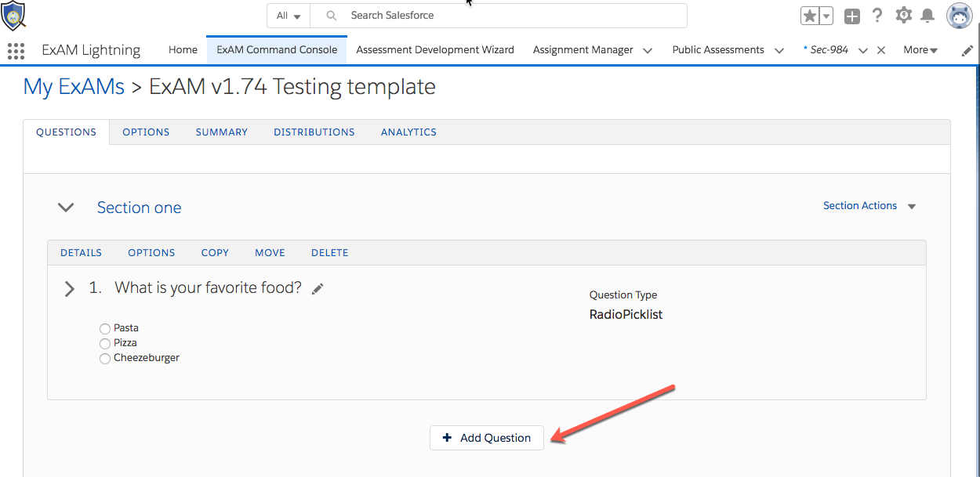
Task: Open the user profile avatar
Action: 960,16
